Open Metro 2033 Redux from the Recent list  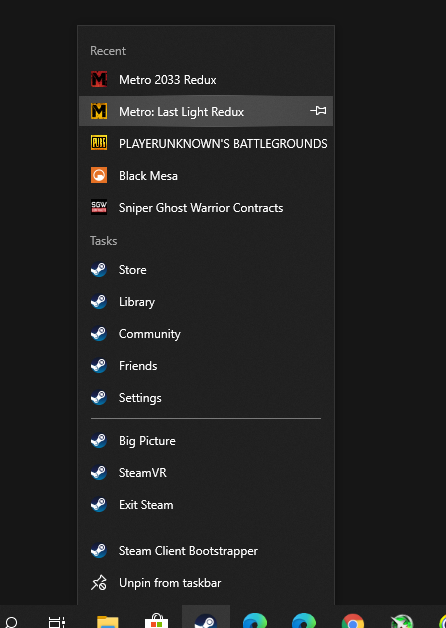(206, 80)
